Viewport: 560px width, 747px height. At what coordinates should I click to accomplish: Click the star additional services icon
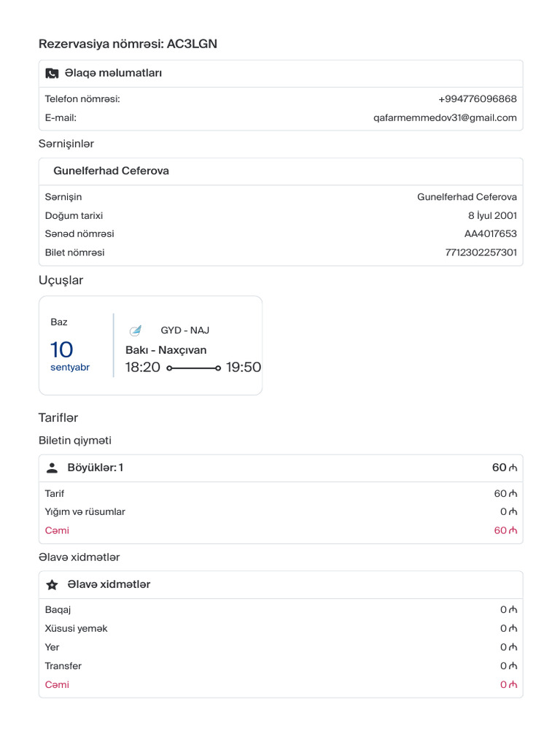pos(52,585)
